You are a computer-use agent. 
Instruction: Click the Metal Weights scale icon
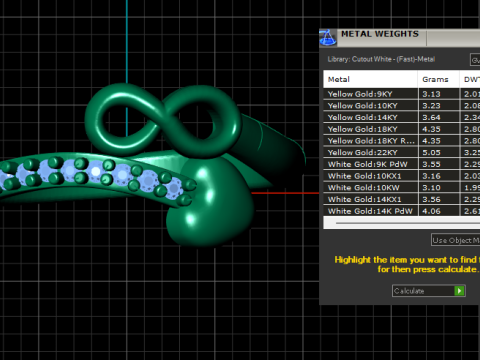click(x=328, y=37)
